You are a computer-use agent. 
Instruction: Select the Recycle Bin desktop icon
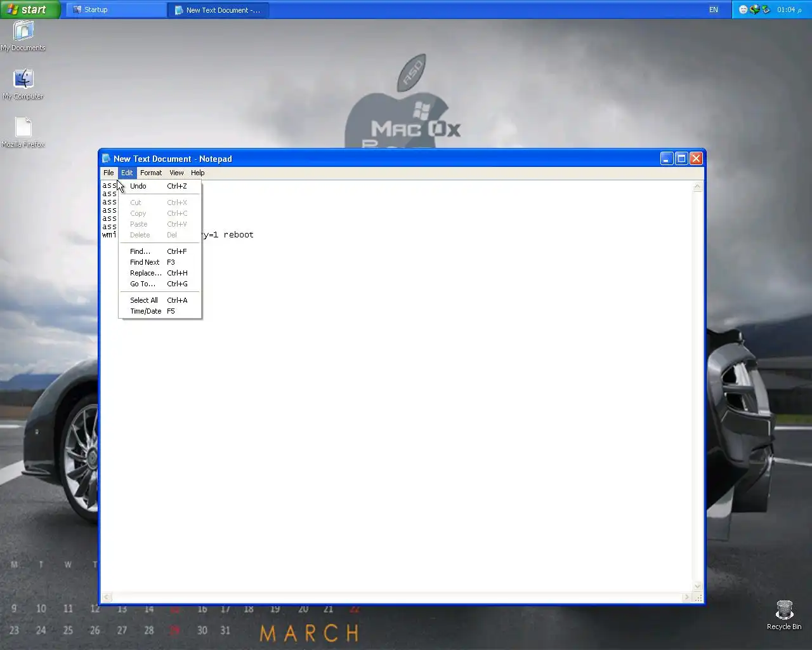(x=784, y=615)
